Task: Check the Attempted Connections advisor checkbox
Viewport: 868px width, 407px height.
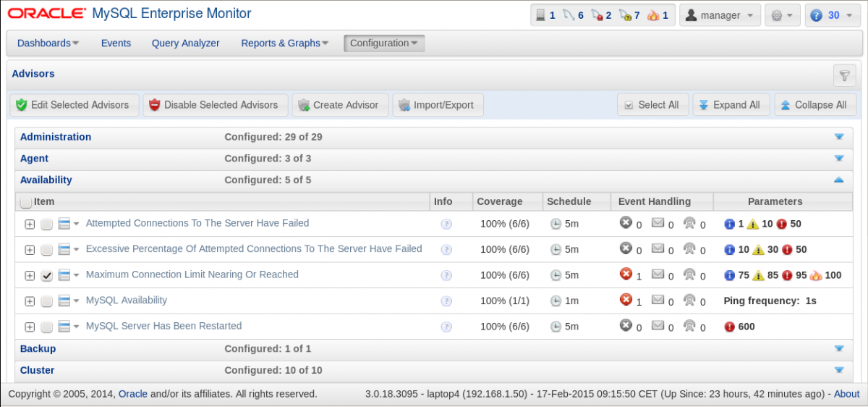Action: click(46, 225)
